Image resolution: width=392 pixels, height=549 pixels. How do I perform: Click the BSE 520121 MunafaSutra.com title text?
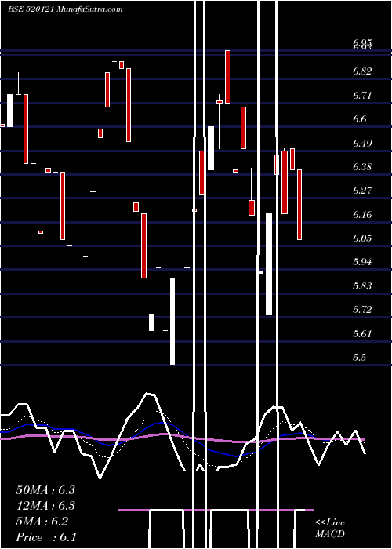[65, 9]
